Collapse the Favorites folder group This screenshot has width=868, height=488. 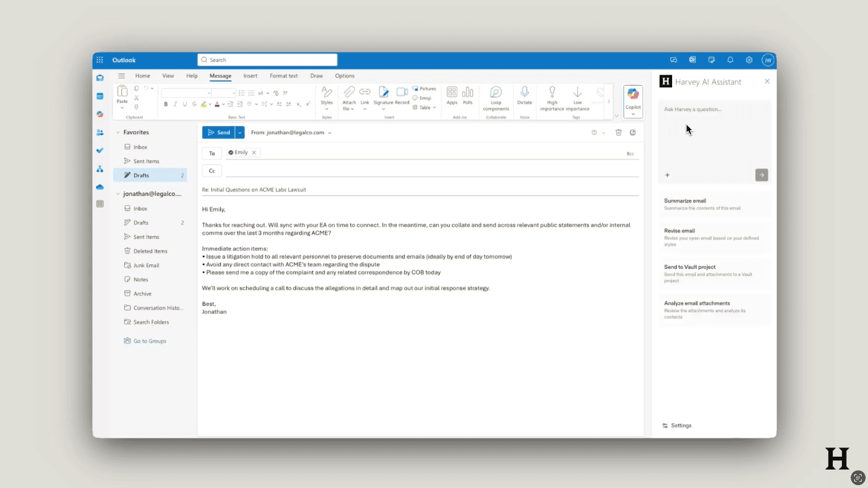tap(118, 132)
